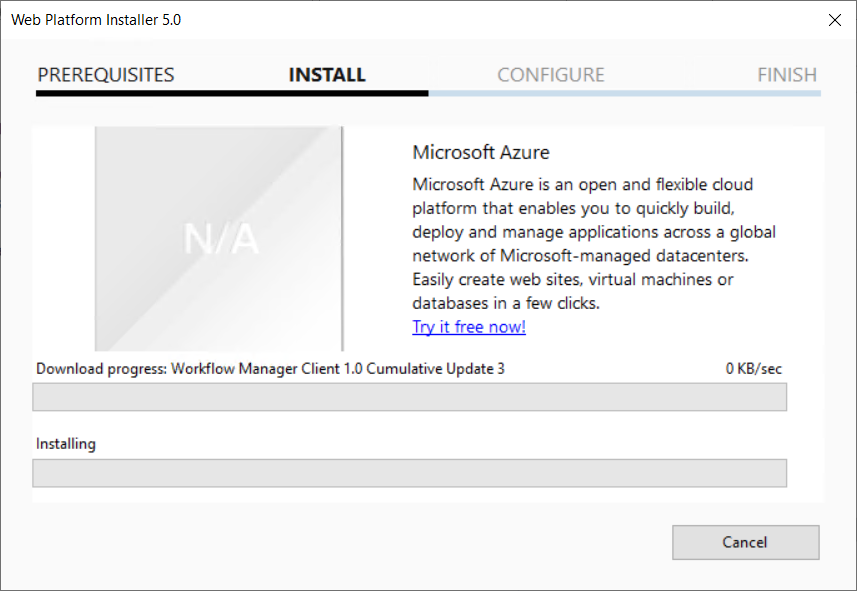Screen dimensions: 857x591
Task: Open the 'Try it free now!' link
Action: coord(468,327)
